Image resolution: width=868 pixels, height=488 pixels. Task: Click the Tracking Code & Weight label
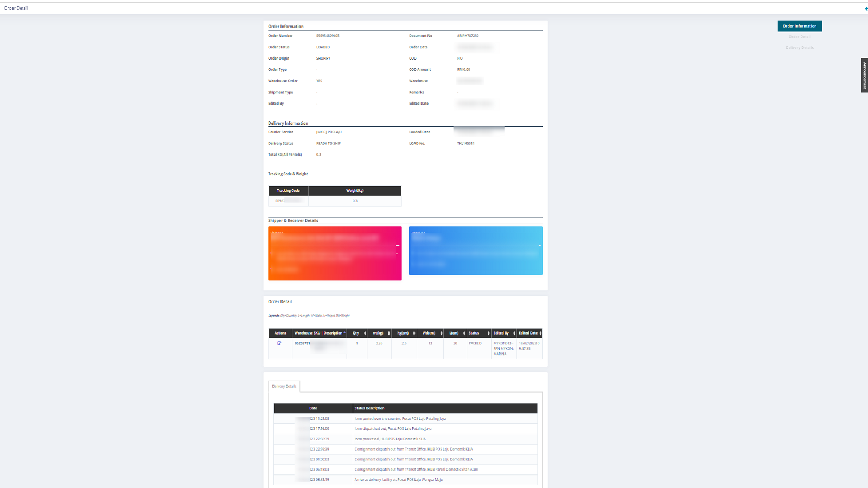(x=288, y=174)
